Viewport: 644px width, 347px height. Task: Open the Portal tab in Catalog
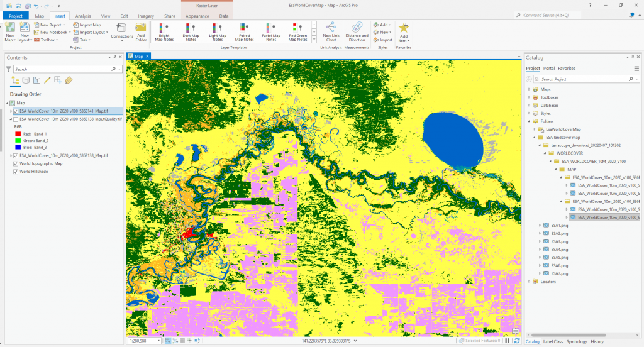pos(548,68)
